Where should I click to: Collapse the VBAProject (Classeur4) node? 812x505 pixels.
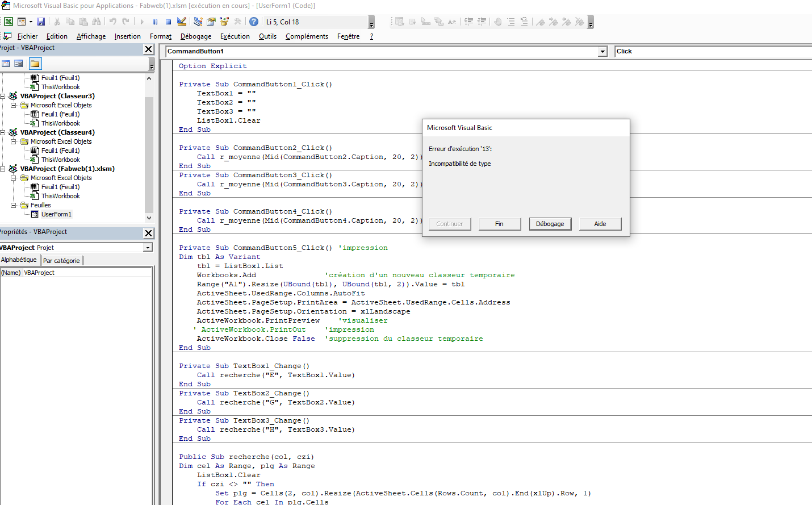[x=3, y=132]
